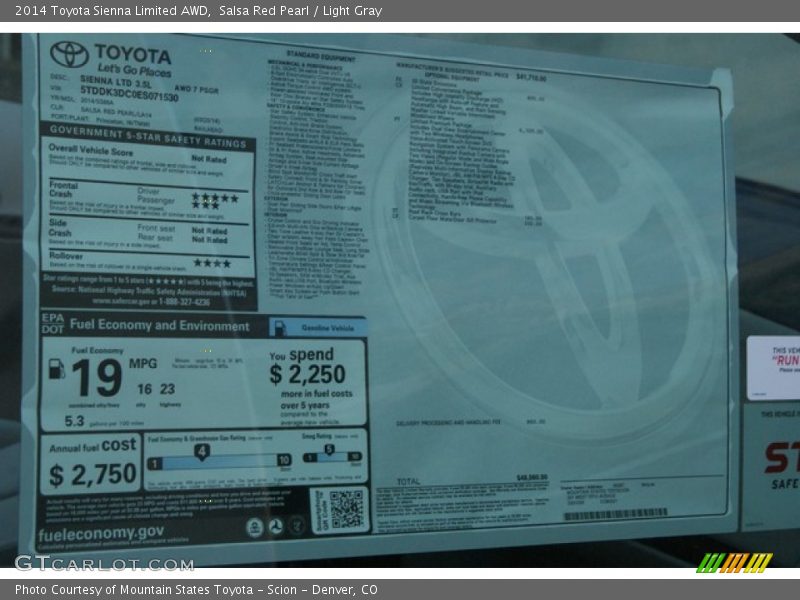The image size is (800, 600).
Task: Click the '$ 2,250' fuel spend amount
Action: 308,374
